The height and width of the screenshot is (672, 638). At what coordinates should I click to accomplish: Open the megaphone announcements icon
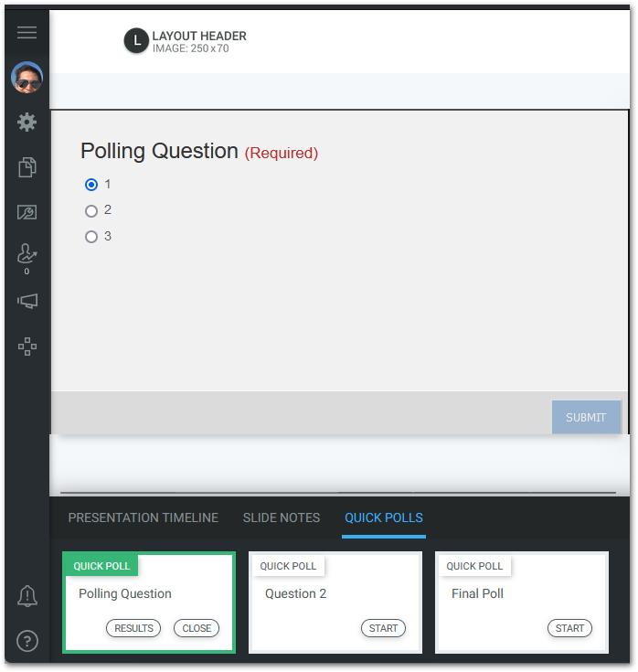[x=27, y=301]
